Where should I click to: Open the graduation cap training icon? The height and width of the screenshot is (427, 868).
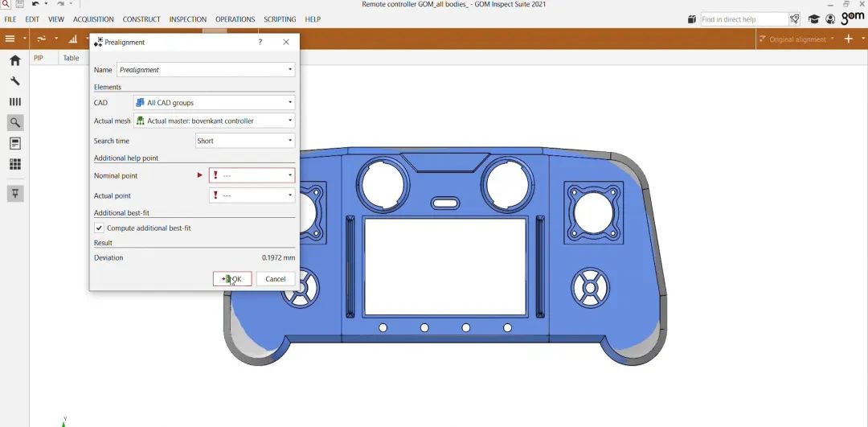(x=813, y=19)
